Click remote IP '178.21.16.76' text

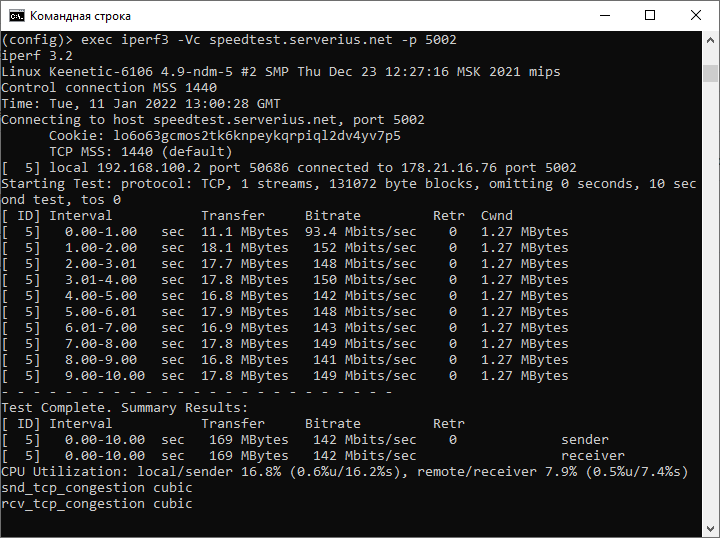click(x=449, y=168)
